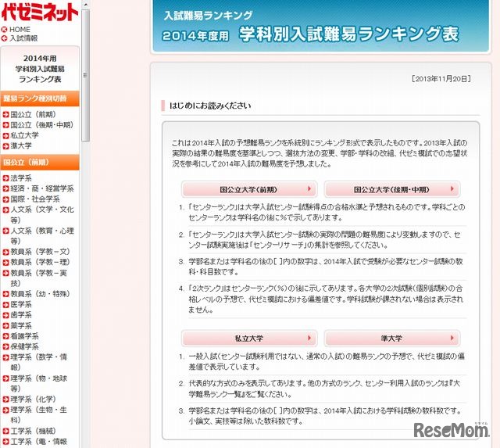Open 経済・商・経営学系 ranking
The width and height of the screenshot is (500, 448).
(42, 188)
